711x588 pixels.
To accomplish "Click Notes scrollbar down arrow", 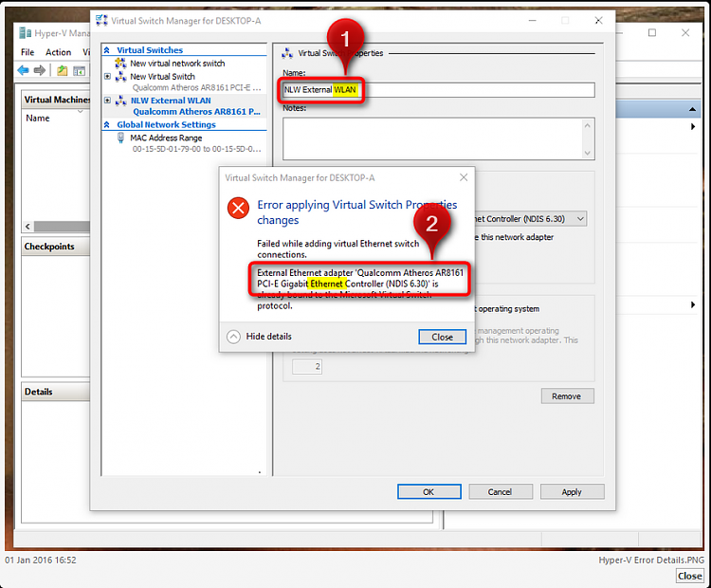I will (x=588, y=153).
